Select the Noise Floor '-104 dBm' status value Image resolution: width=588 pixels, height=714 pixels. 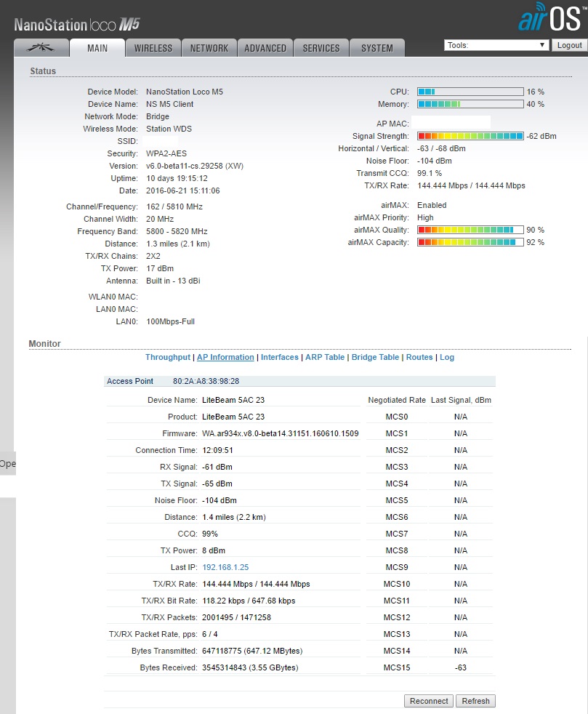[435, 161]
